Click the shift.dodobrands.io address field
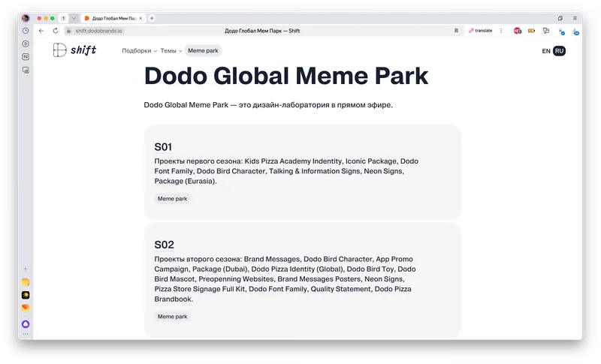The height and width of the screenshot is (364, 601). [98, 31]
